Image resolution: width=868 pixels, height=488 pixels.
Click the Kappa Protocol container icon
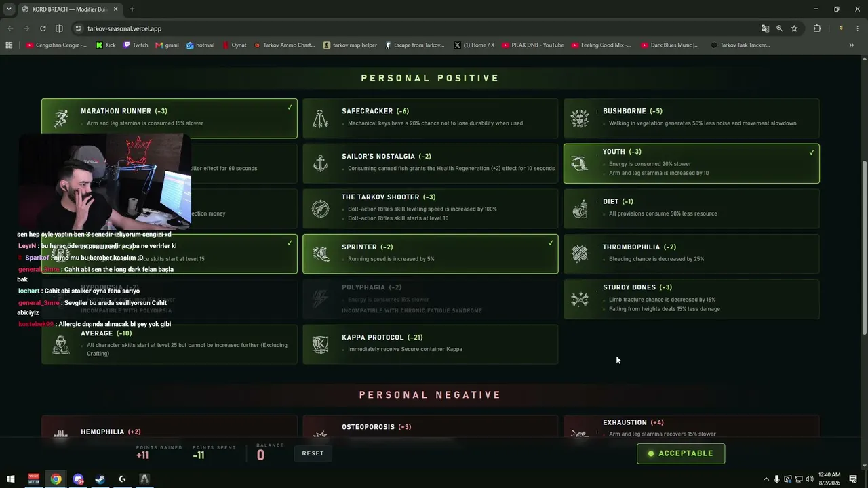[x=320, y=344]
